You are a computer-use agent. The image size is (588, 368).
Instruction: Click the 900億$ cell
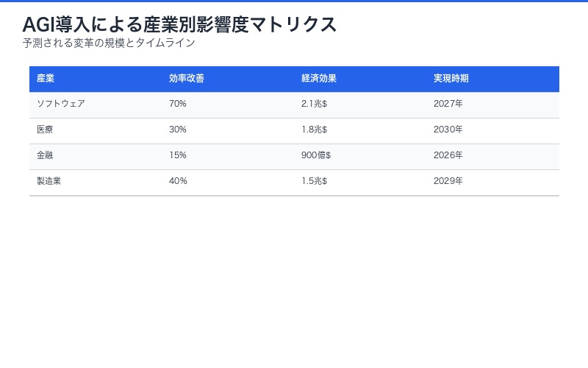coord(316,156)
